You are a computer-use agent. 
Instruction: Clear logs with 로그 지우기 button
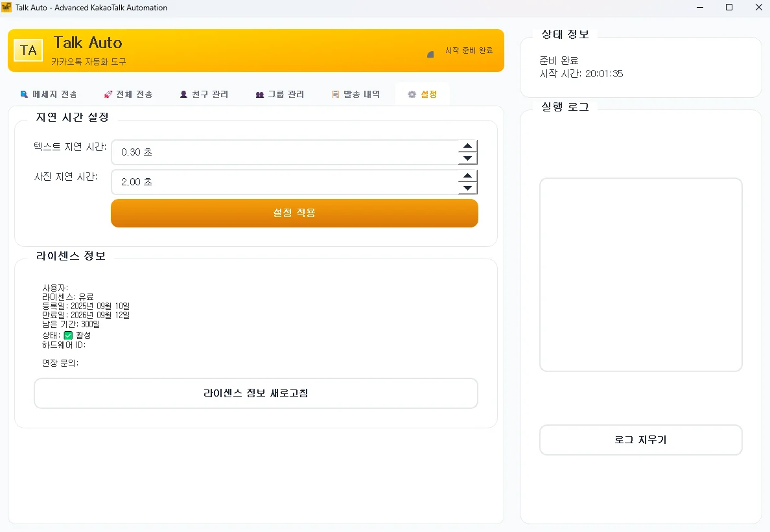click(640, 439)
